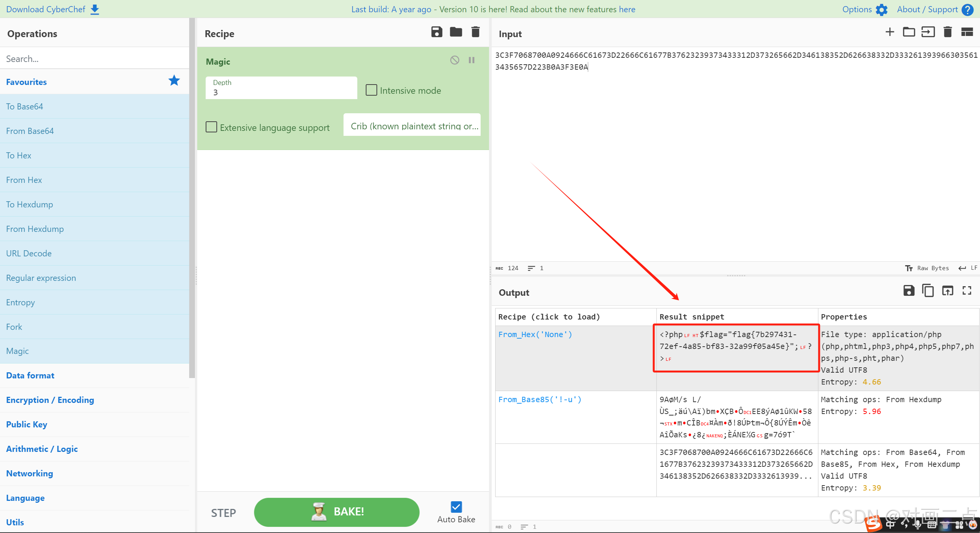Clear input with trash icon
This screenshot has height=533, width=980.
pos(947,32)
